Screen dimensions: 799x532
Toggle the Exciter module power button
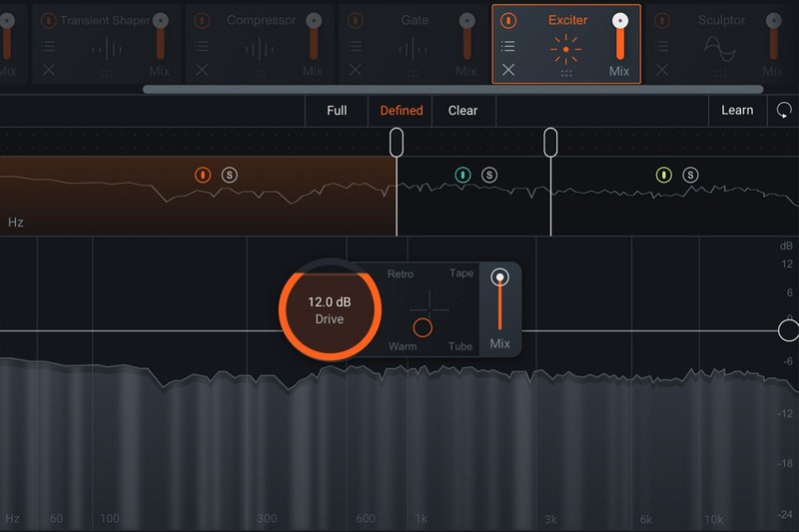pos(508,21)
